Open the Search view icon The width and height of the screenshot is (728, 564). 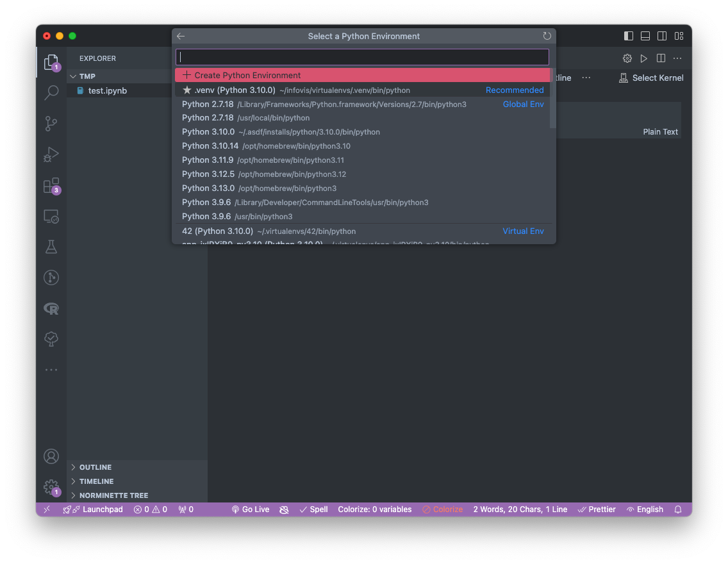click(51, 93)
